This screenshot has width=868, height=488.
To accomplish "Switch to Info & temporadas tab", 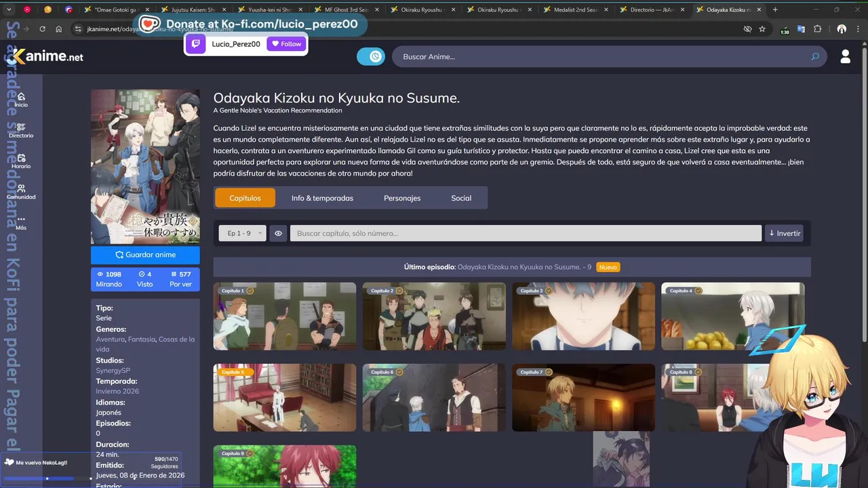I will pos(322,198).
